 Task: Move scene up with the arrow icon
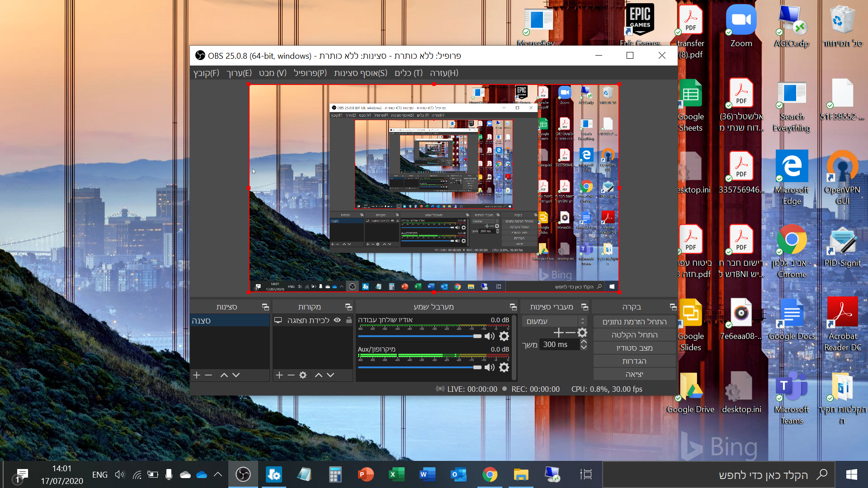click(224, 375)
